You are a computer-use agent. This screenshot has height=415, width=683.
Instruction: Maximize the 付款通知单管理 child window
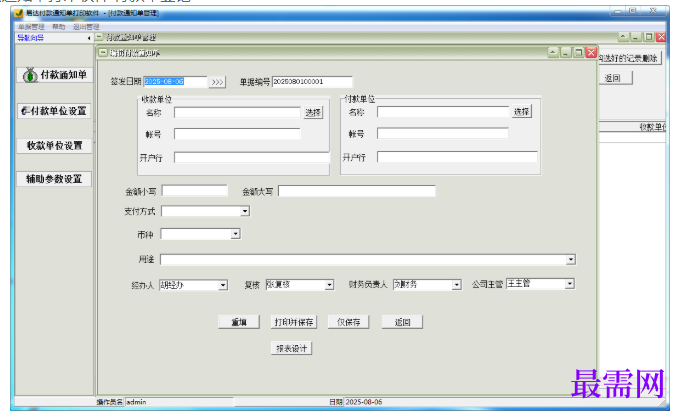649,37
